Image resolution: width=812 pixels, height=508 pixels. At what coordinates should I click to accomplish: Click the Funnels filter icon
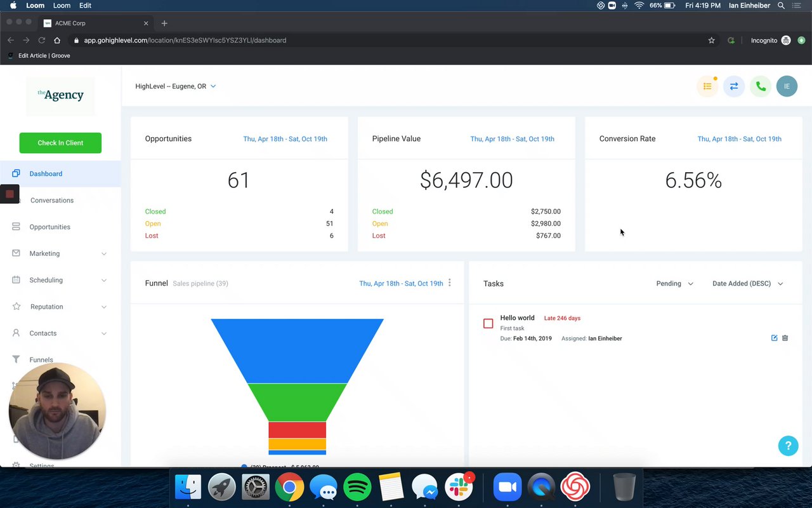(x=16, y=359)
